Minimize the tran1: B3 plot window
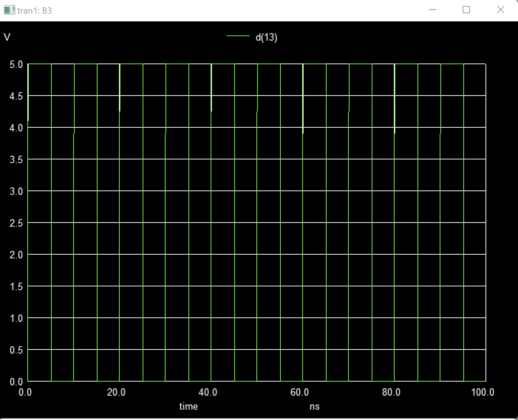Viewport: 518px width, 420px height. pyautogui.click(x=433, y=10)
